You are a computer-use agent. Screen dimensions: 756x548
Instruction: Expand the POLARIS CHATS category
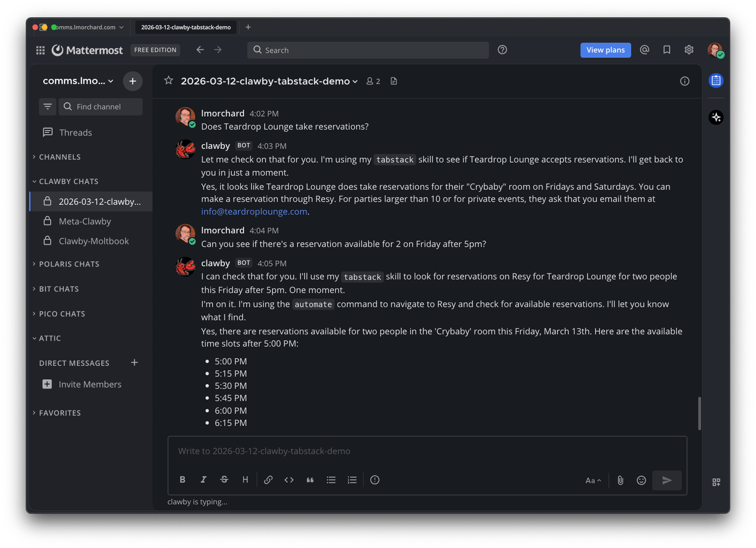click(x=69, y=264)
